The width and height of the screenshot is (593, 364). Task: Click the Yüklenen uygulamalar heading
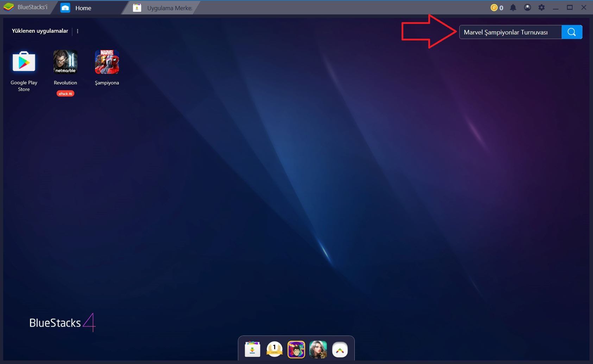(x=40, y=31)
